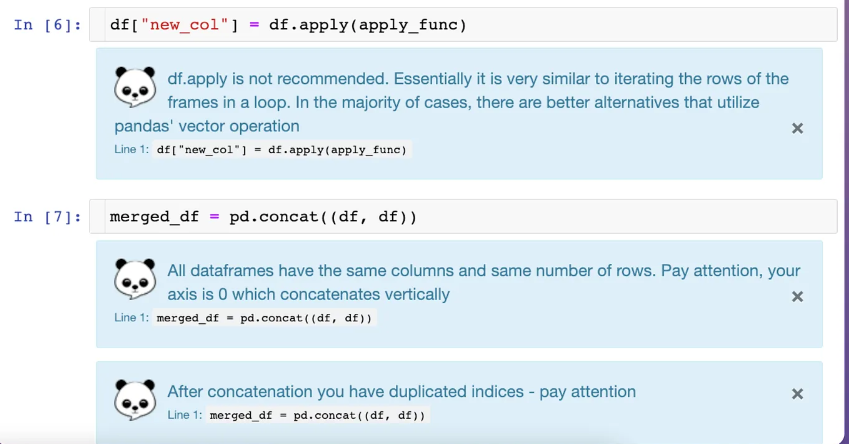Dismiss the duplicated indices warning
The height and width of the screenshot is (444, 849).
click(x=797, y=394)
